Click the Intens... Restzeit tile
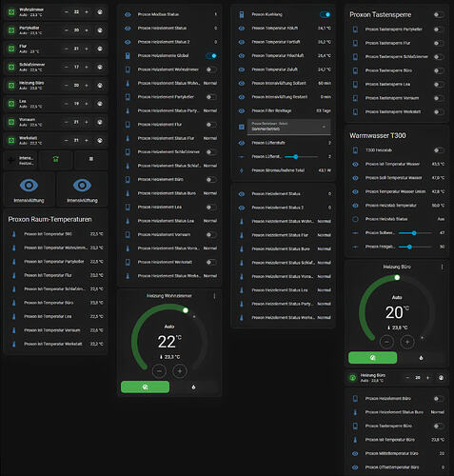Screen dimensions: 454x476 tap(22, 160)
